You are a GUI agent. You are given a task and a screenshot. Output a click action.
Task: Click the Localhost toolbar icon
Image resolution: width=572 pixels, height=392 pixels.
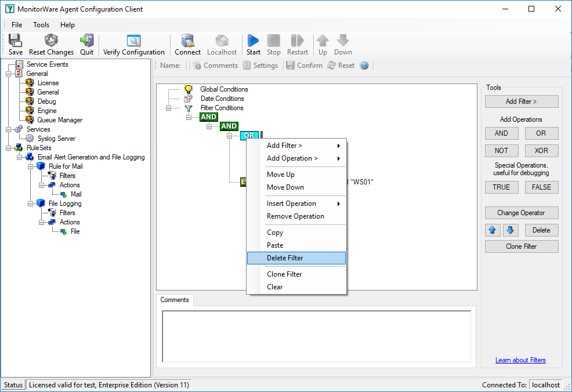point(222,45)
